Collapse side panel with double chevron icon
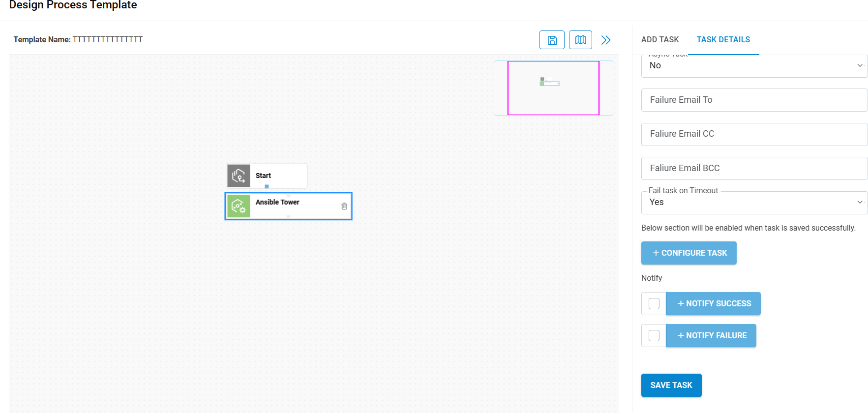The width and height of the screenshot is (868, 413). pyautogui.click(x=606, y=40)
